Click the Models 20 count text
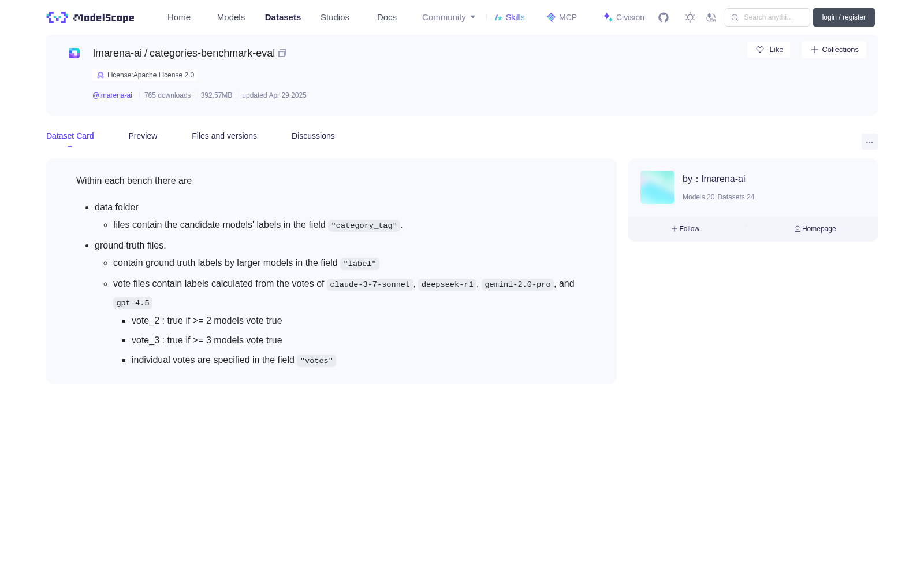The height and width of the screenshot is (578, 924). [698, 197]
